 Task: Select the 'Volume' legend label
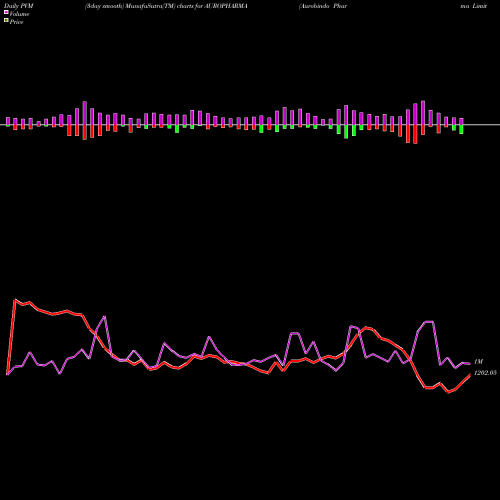(19, 14)
